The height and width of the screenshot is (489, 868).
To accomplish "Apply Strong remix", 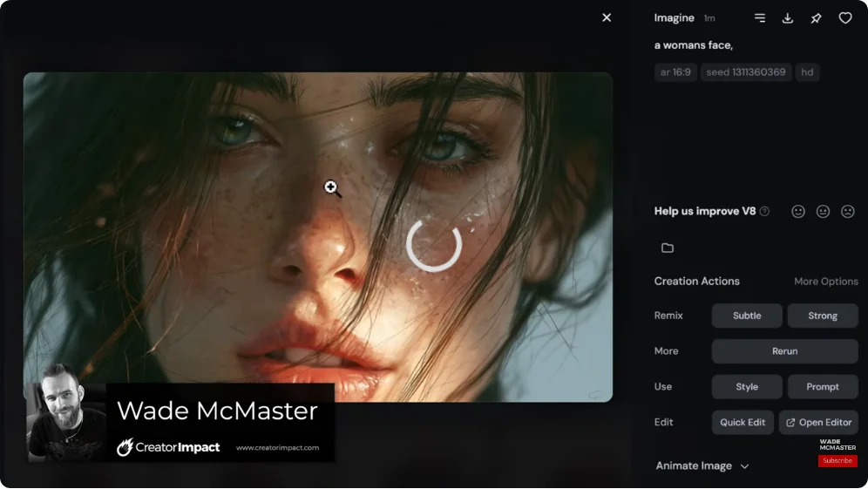I will pyautogui.click(x=823, y=316).
